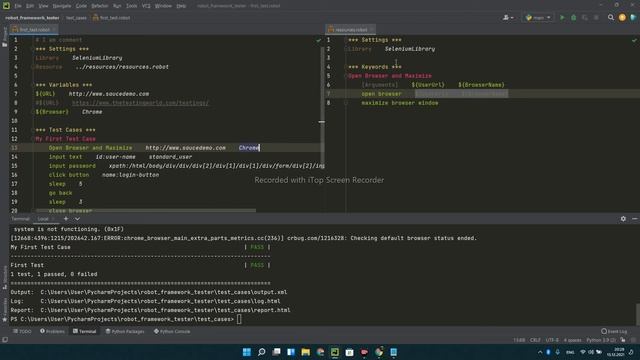
Task: Switch to PyCharm icon on taskbar
Action: click(x=335, y=352)
